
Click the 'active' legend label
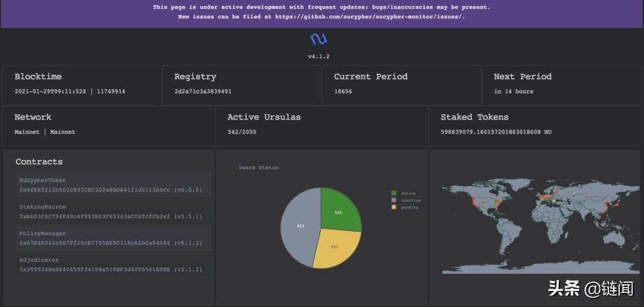409,193
